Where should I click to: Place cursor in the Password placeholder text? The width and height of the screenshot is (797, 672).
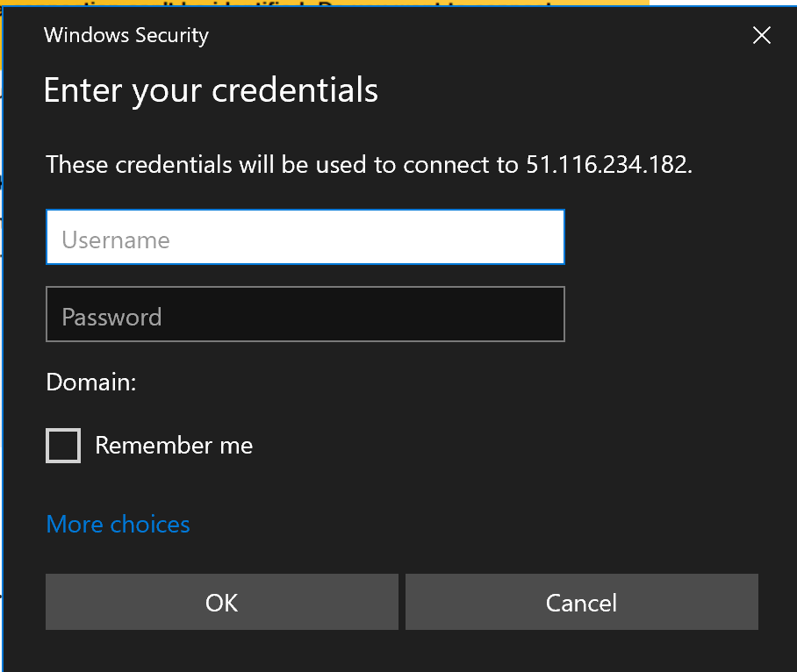click(x=111, y=317)
